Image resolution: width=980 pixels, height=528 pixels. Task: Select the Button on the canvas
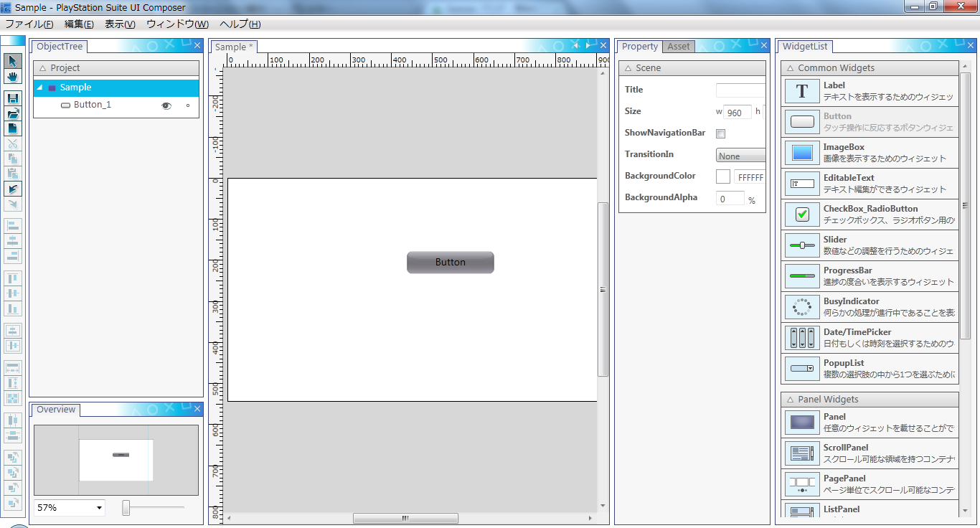(x=451, y=263)
